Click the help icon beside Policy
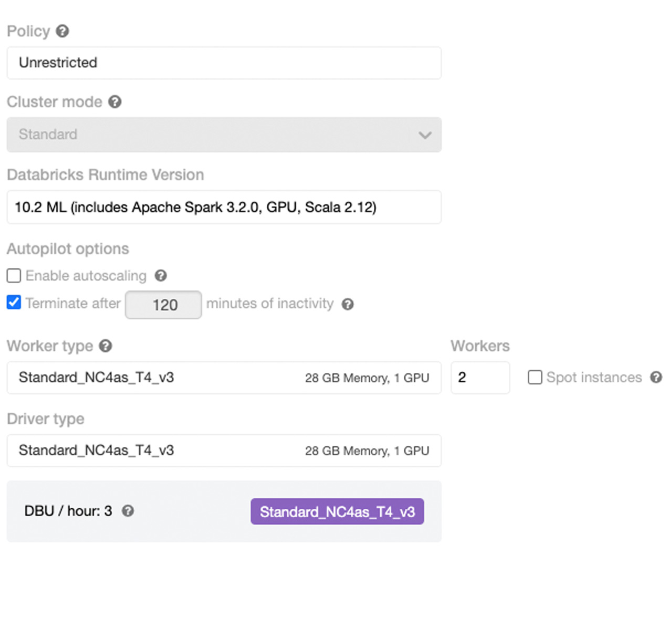672x630 pixels. point(62,31)
